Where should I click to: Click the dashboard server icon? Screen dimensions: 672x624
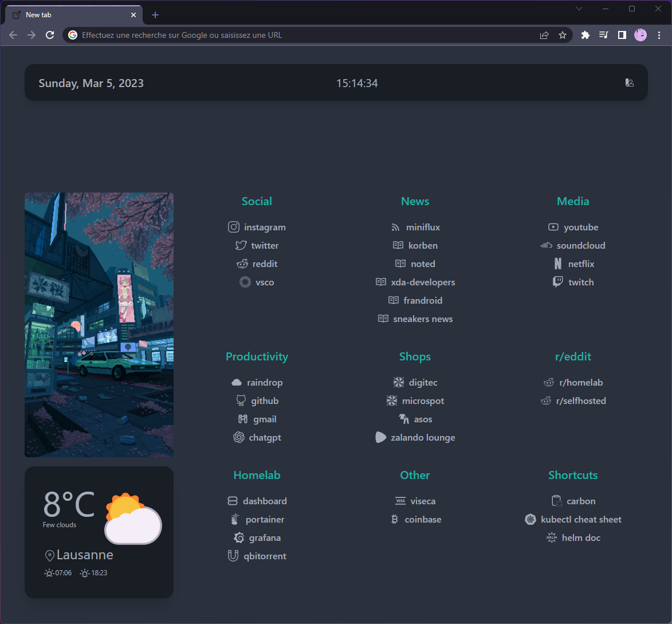point(233,501)
